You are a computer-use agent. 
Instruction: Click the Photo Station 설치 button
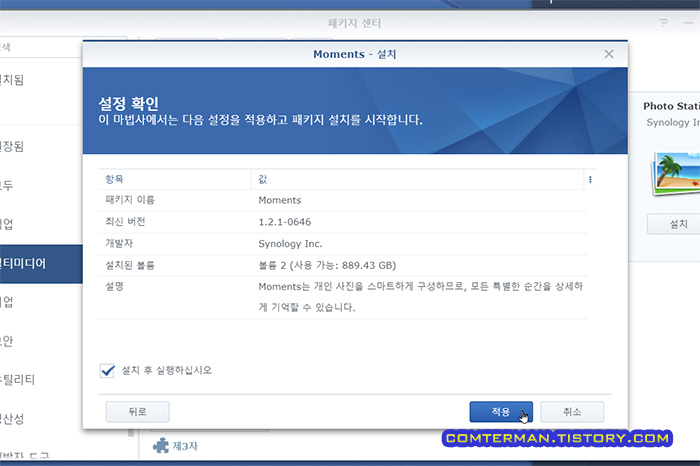point(674,224)
